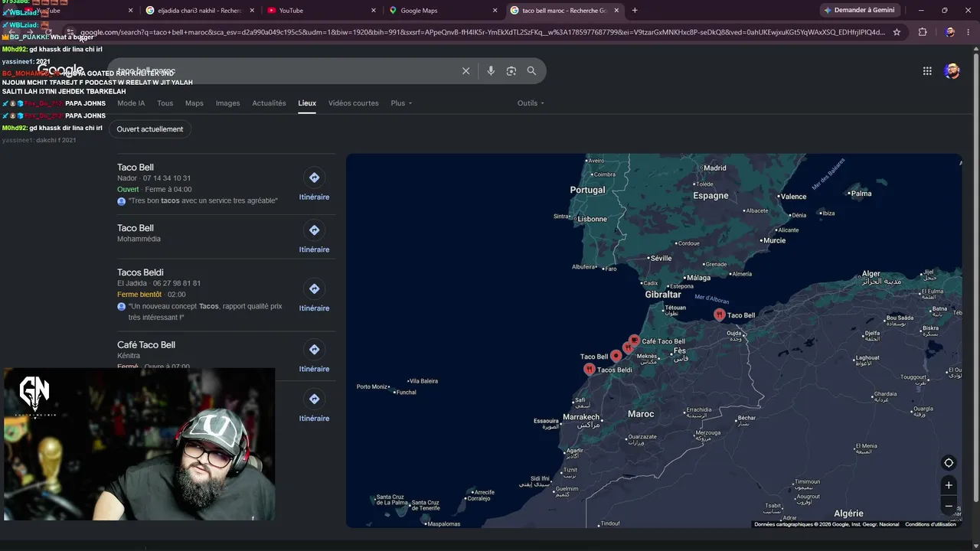
Task: Switch to the Vidéos courtes tab
Action: coord(354,103)
